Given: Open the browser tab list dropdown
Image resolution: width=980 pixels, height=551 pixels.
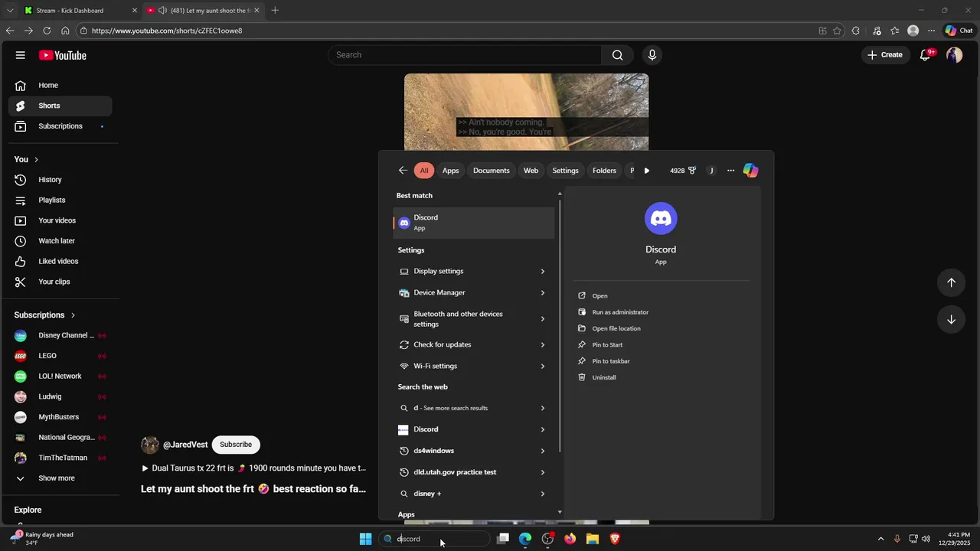Looking at the screenshot, I should pyautogui.click(x=10, y=11).
